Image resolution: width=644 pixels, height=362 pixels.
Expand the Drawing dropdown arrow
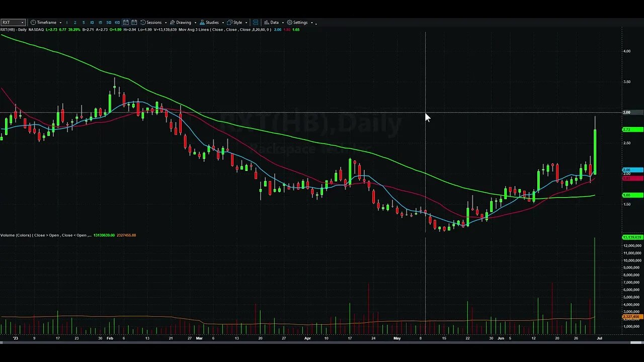(x=196, y=23)
